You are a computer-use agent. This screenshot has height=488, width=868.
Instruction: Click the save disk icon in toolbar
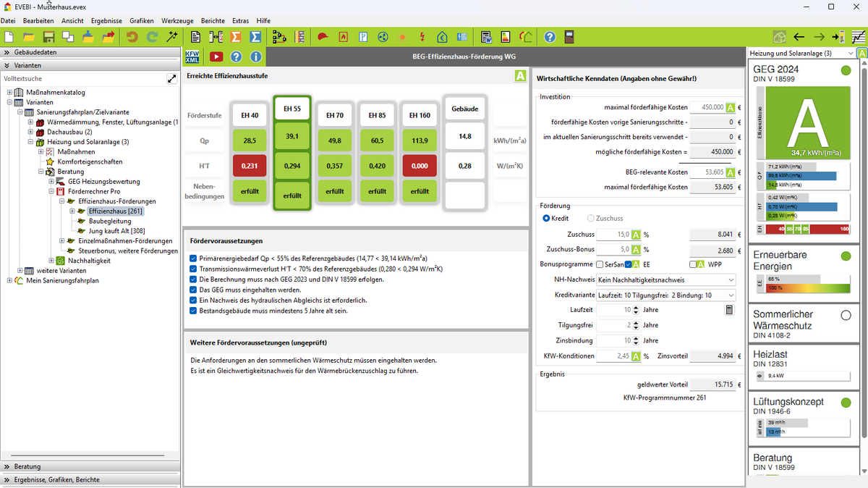point(49,37)
